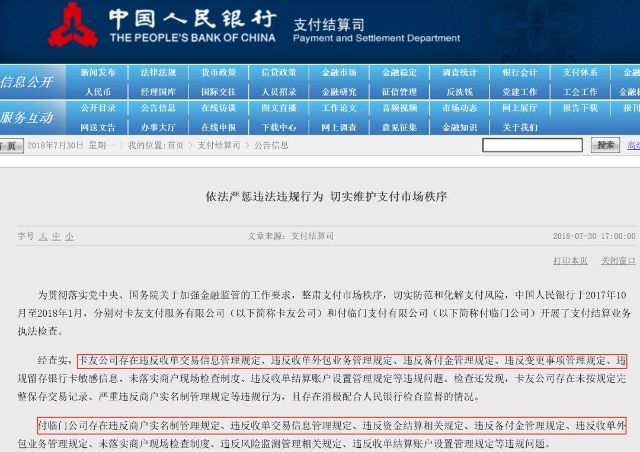Screen dimensions: 640x452
Task: Open the 金融稳定 menu item
Action: pos(400,73)
